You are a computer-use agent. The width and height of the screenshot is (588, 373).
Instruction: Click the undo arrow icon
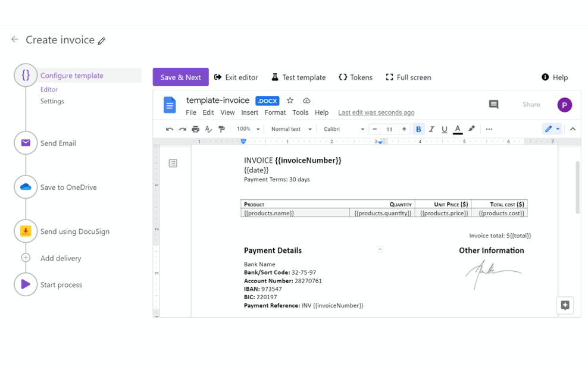tap(170, 129)
